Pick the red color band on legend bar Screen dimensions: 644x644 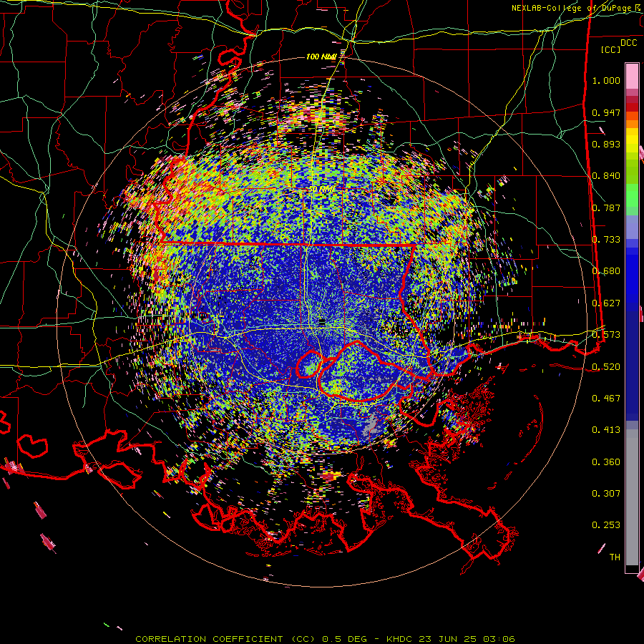coord(632,107)
